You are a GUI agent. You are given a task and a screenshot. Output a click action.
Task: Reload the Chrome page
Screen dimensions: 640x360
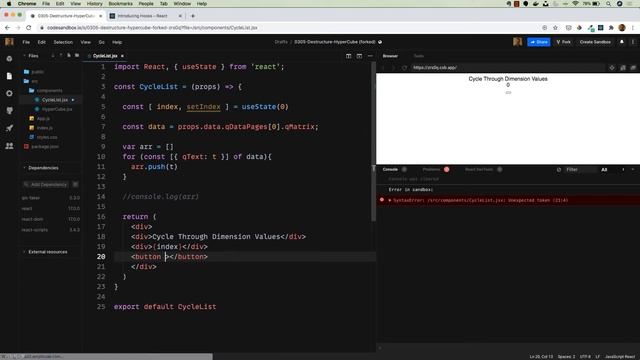coord(28,28)
